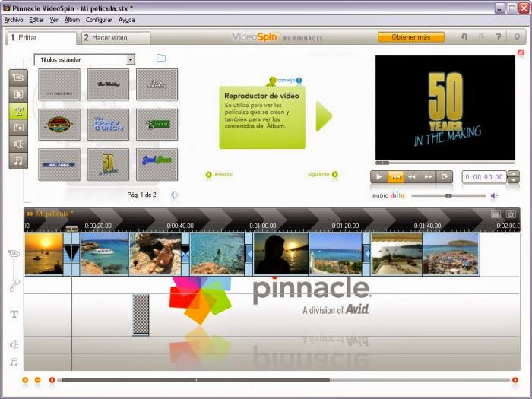The height and width of the screenshot is (399, 532).
Task: Open the music album tab
Action: (x=18, y=161)
